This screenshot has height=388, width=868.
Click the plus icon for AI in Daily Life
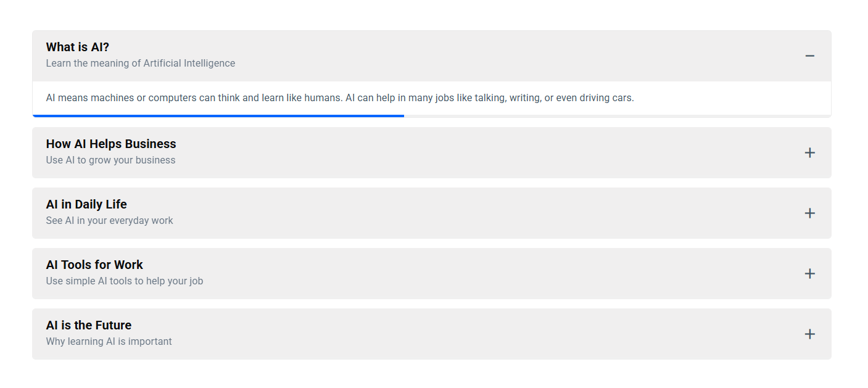pyautogui.click(x=809, y=213)
